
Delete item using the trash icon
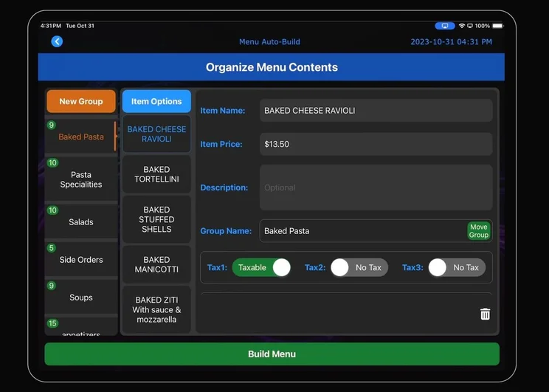(x=485, y=314)
